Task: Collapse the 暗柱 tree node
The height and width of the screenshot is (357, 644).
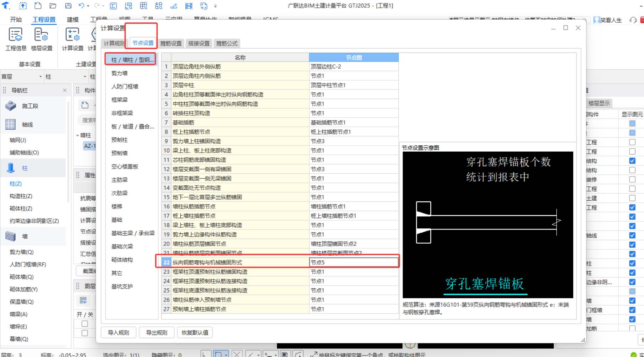Action: click(78, 135)
